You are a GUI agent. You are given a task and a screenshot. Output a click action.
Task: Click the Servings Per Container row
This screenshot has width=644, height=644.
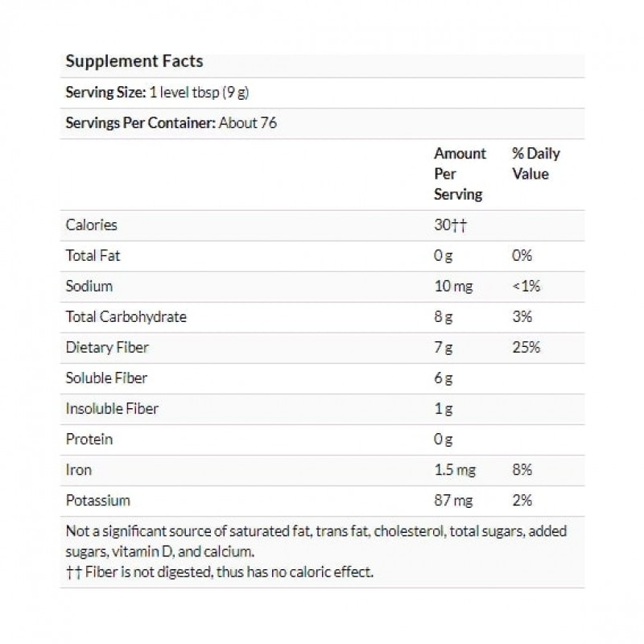(171, 123)
